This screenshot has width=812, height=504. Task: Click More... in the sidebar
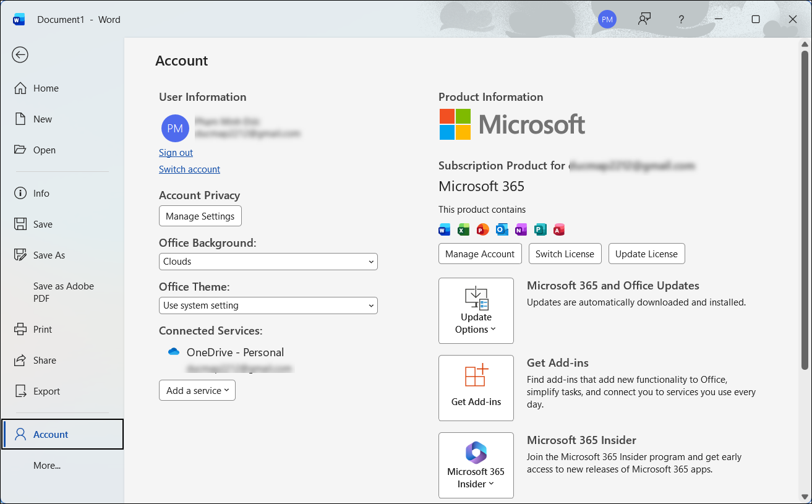(x=62, y=466)
